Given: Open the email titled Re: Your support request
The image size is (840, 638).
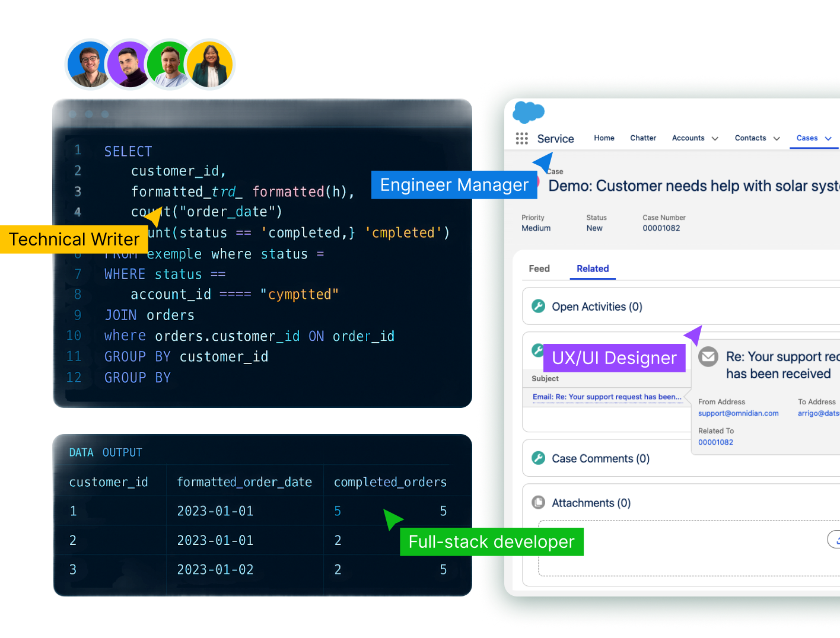Looking at the screenshot, I should pos(607,397).
